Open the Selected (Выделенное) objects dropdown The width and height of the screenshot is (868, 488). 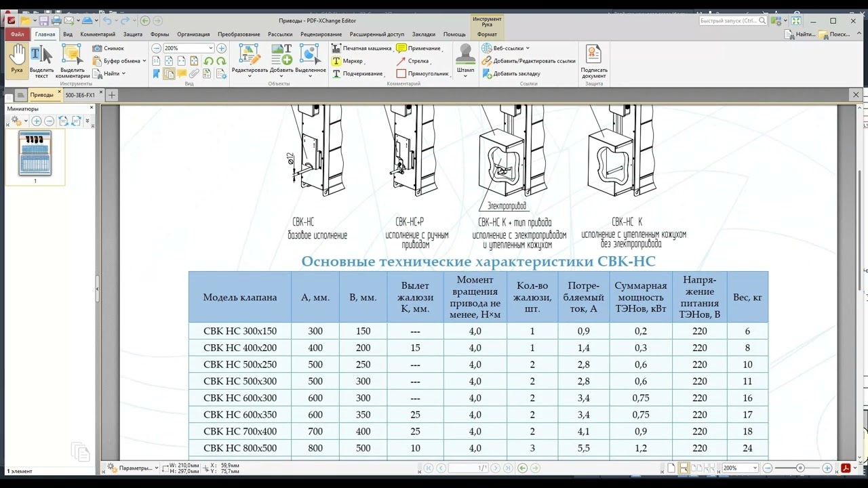coord(310,60)
